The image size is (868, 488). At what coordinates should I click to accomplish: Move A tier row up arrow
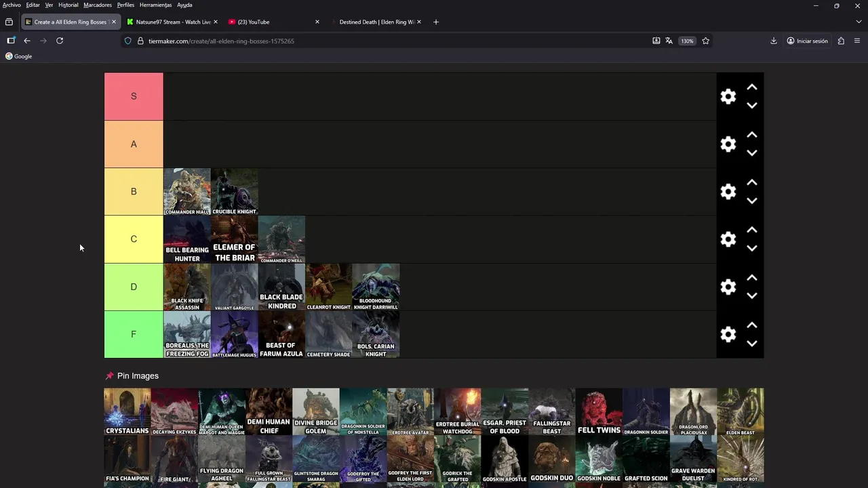(751, 135)
